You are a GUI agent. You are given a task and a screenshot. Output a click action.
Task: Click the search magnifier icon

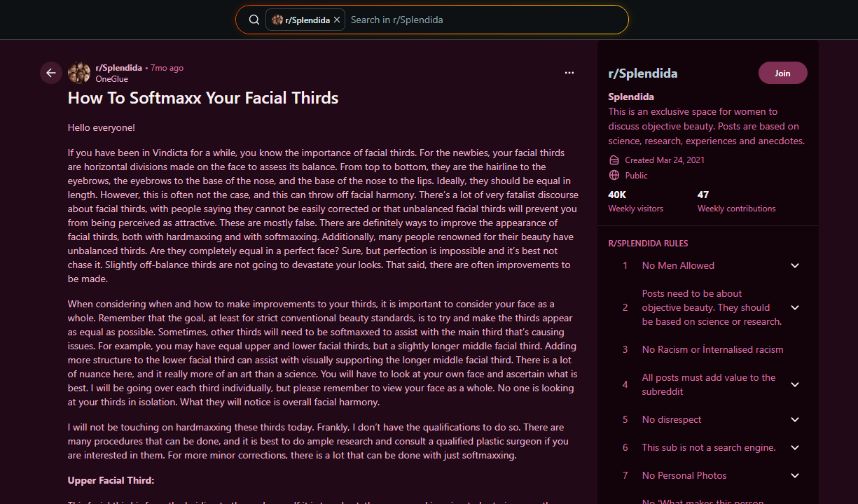click(254, 20)
